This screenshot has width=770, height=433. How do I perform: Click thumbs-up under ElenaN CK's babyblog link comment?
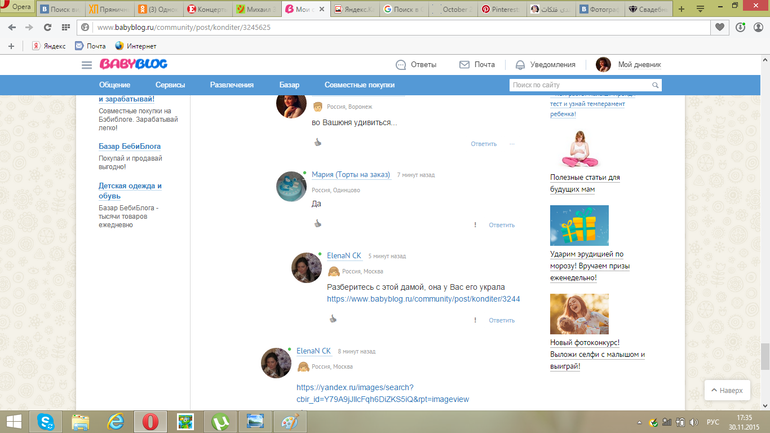pos(333,319)
